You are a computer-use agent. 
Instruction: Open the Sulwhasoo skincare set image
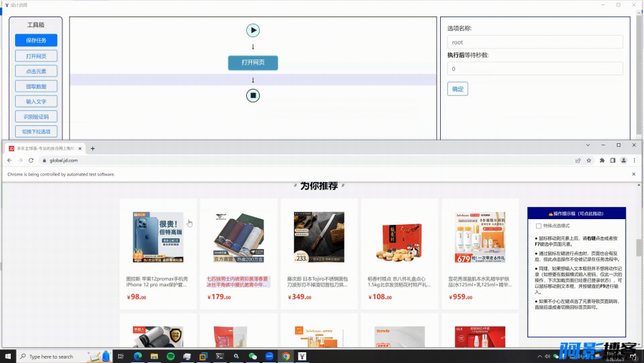(480, 237)
